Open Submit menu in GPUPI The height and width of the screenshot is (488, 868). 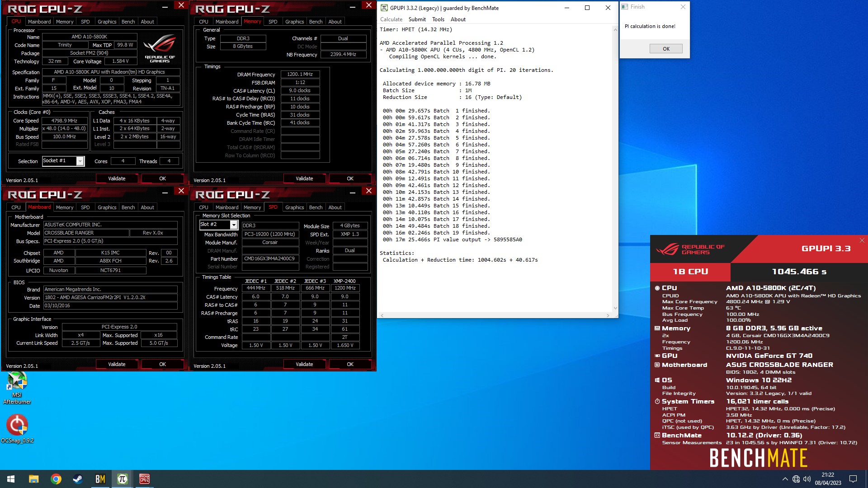(x=417, y=19)
